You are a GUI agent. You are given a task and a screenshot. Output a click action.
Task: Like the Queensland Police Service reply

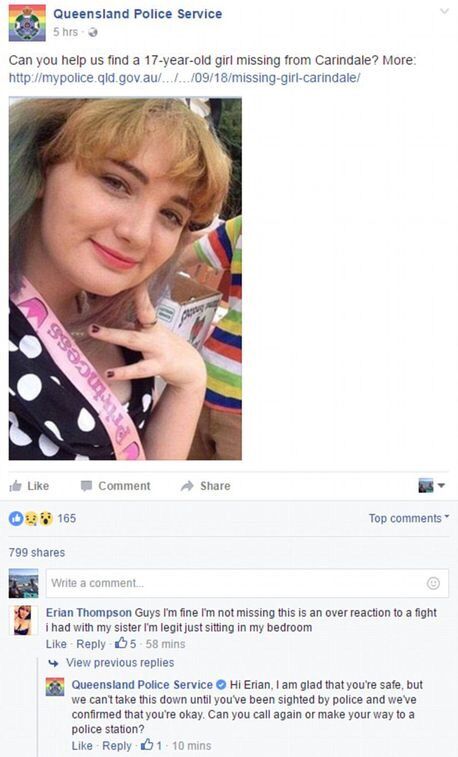point(82,746)
